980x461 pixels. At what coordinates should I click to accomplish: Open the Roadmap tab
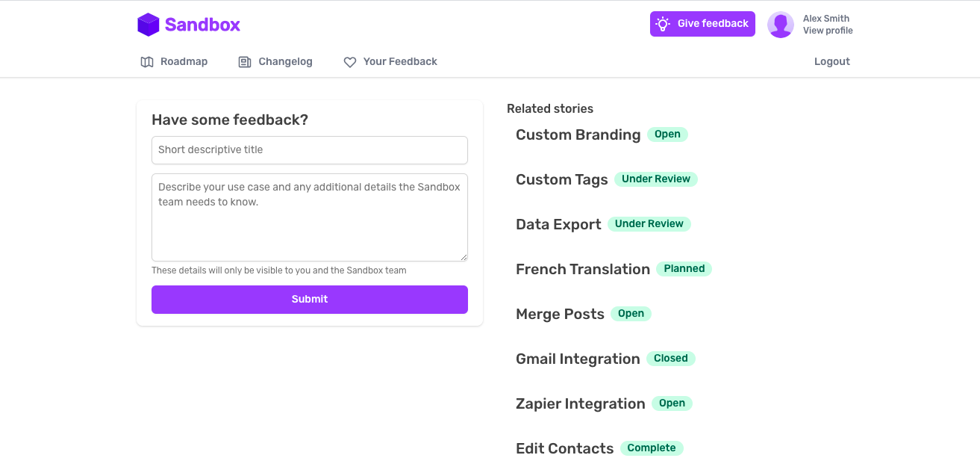point(184,62)
